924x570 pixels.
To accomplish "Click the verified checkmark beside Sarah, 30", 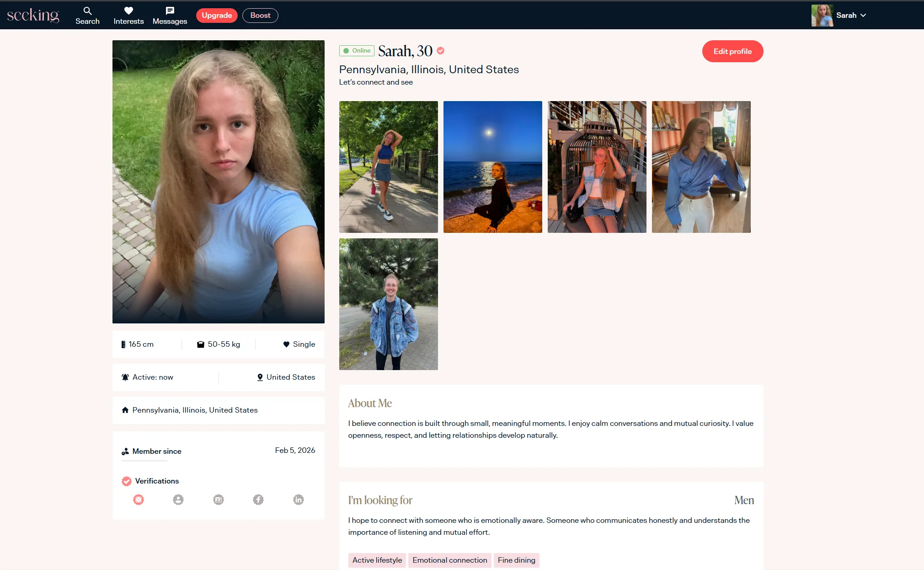I will pyautogui.click(x=440, y=51).
